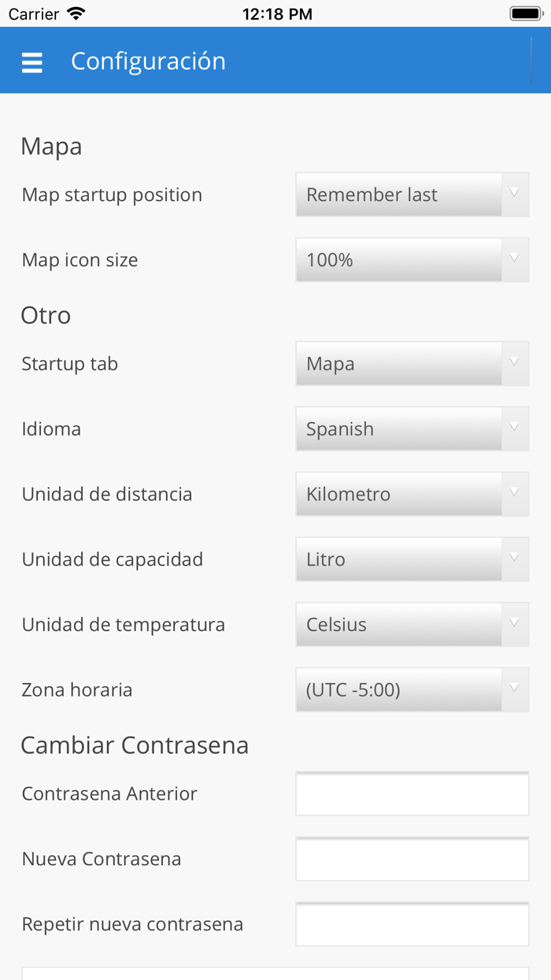Click the Contrasena Anterior input field
This screenshot has height=980, width=551.
point(412,794)
